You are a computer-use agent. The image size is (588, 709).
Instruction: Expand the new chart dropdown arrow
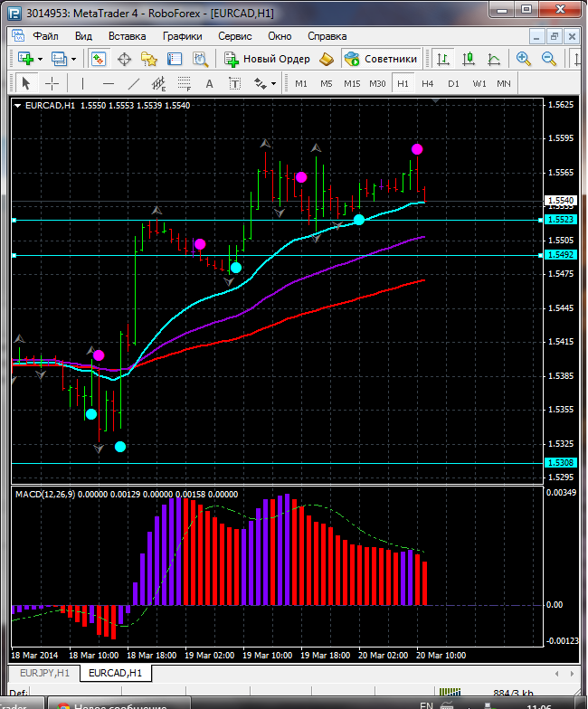(x=40, y=59)
